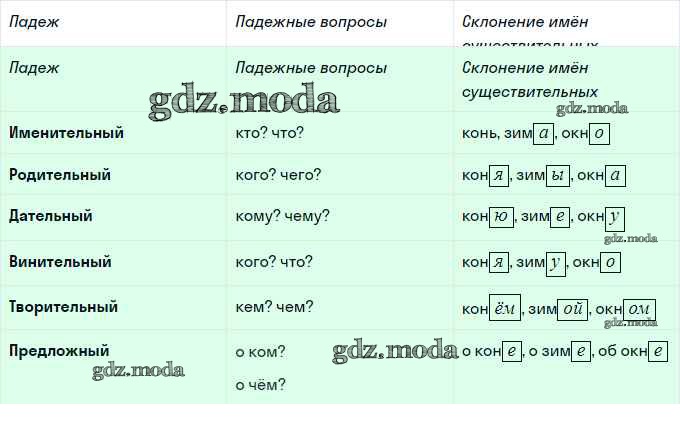Viewport: 680px width, 439px height.
Task: Select the question text "кем? чем?"
Action: coord(274,307)
